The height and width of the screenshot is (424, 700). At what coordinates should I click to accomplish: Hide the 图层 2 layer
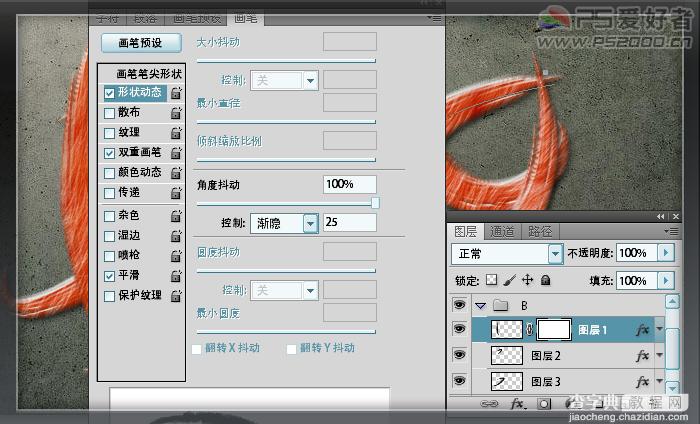(459, 355)
